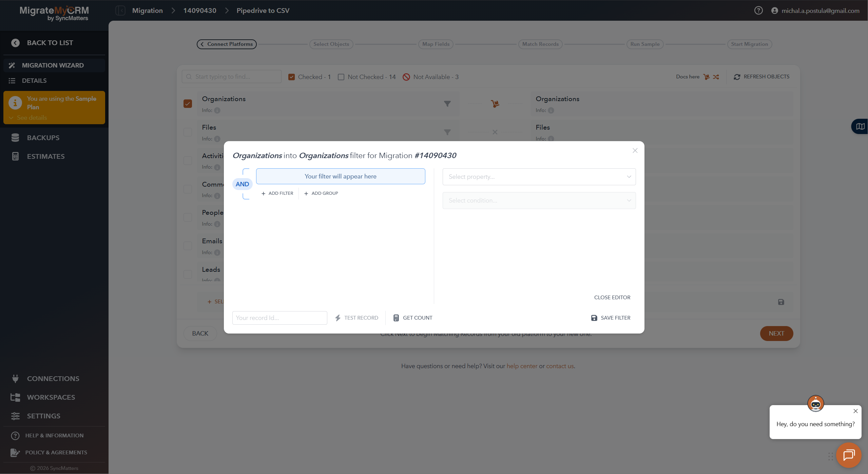Click the Docs here cart icon

pos(706,77)
